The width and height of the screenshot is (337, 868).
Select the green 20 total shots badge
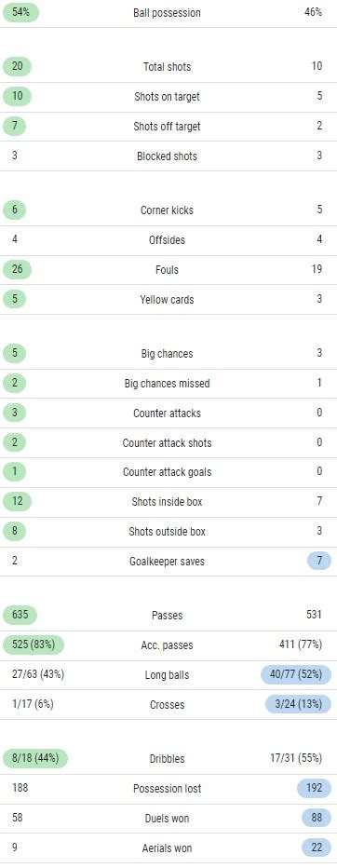pyautogui.click(x=17, y=66)
